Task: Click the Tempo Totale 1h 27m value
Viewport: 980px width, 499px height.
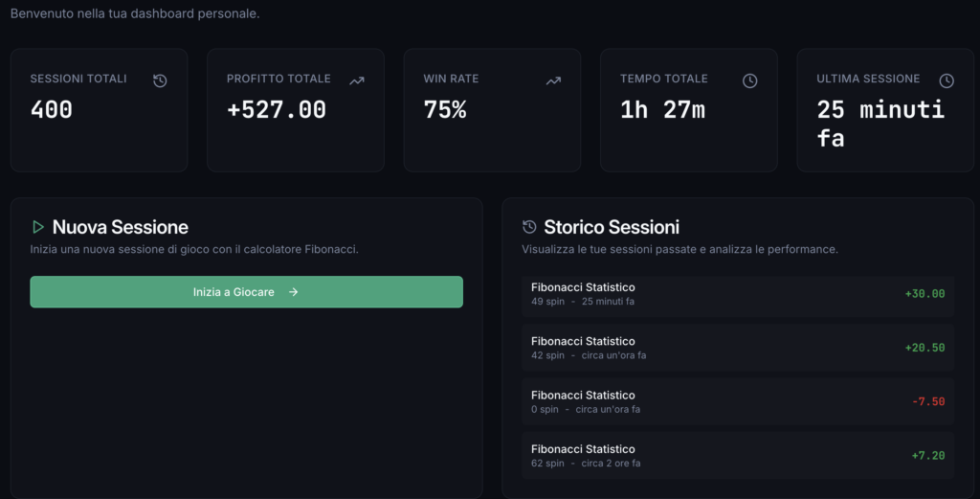Action: coord(662,110)
